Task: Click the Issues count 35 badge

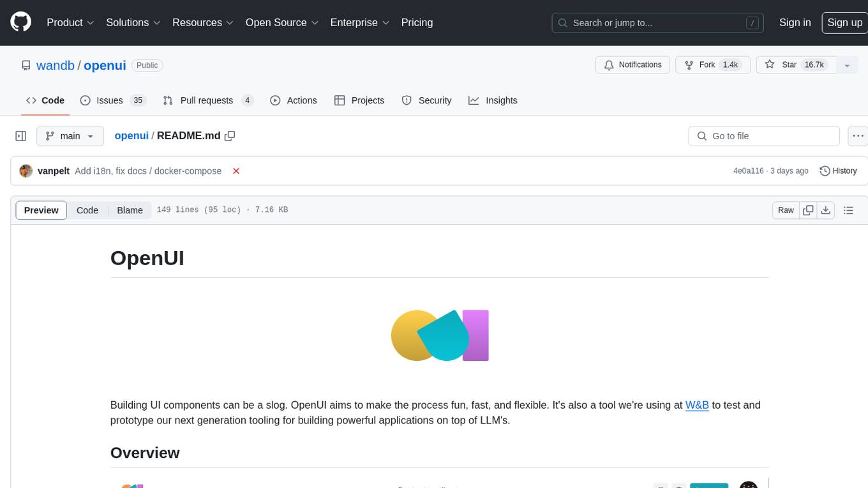Action: click(137, 100)
